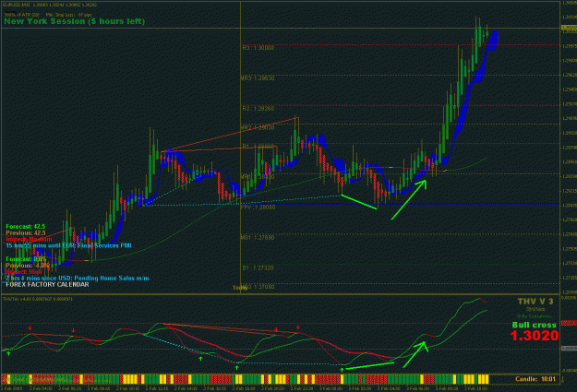Click the 'EUR: Final Services PMI' countdown line
This screenshot has width=577, height=392.
click(x=68, y=245)
